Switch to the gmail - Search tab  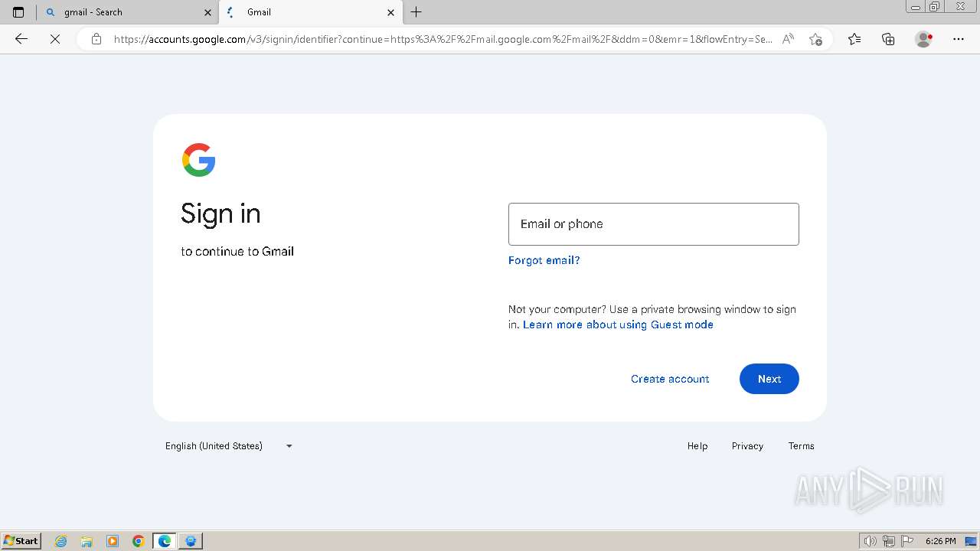click(x=128, y=12)
